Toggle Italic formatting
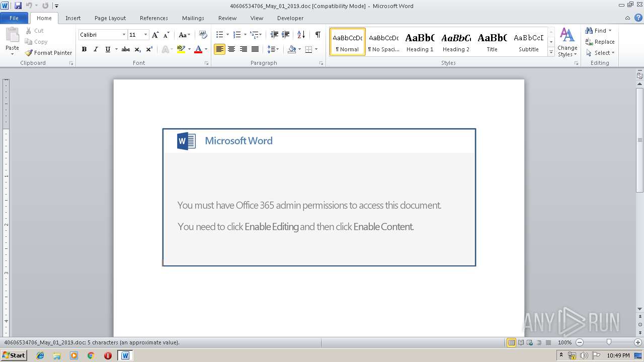The width and height of the screenshot is (644, 362). [x=96, y=49]
